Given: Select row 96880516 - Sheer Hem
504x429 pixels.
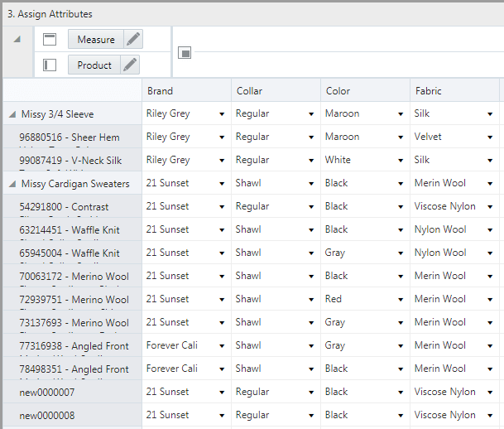Looking at the screenshot, I should point(73,137).
